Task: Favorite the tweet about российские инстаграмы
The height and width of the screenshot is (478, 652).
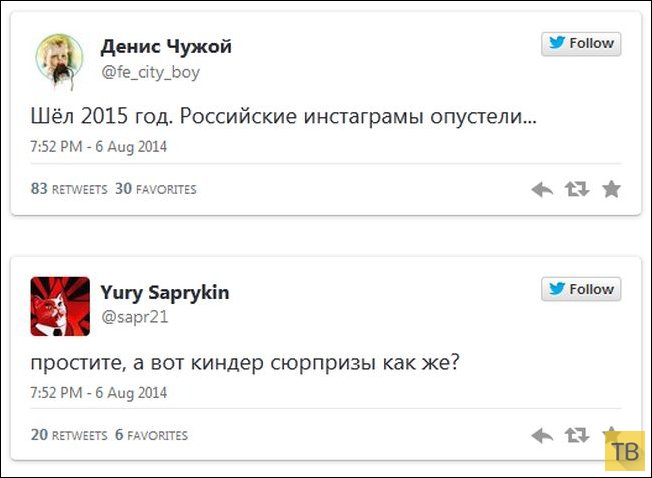Action: click(x=611, y=188)
